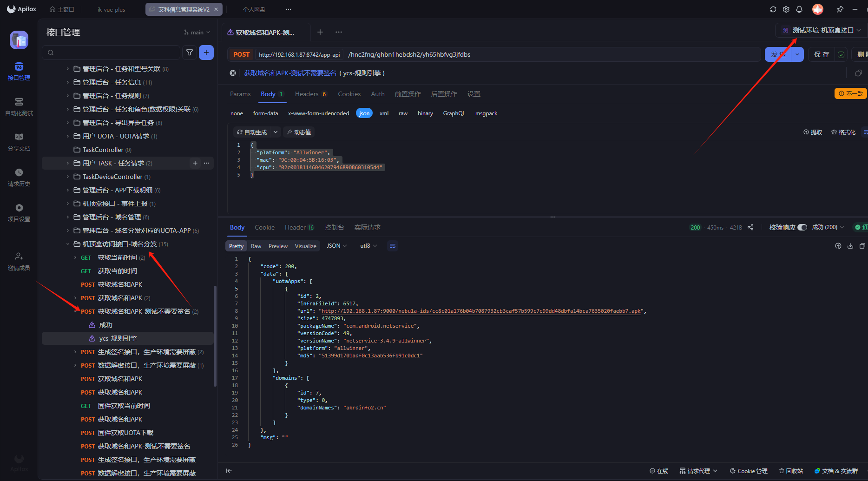Toggle the 校验响应 switch
The height and width of the screenshot is (481, 868).
[x=802, y=227]
